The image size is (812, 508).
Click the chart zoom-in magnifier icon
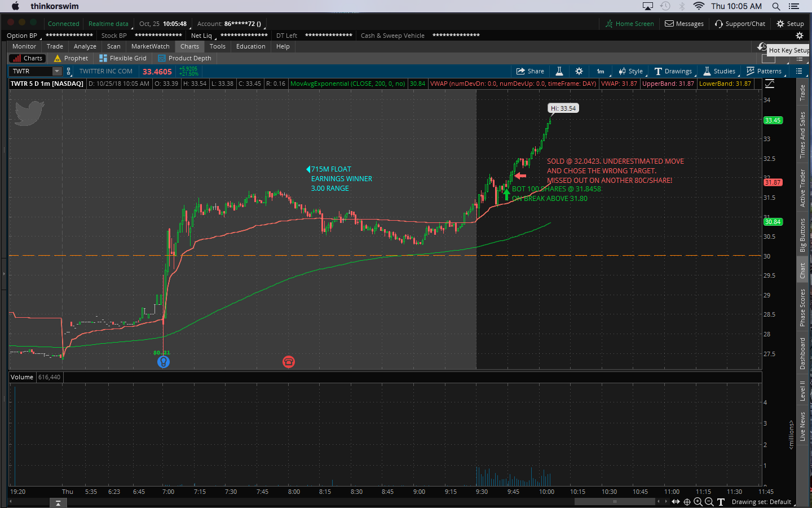click(698, 502)
